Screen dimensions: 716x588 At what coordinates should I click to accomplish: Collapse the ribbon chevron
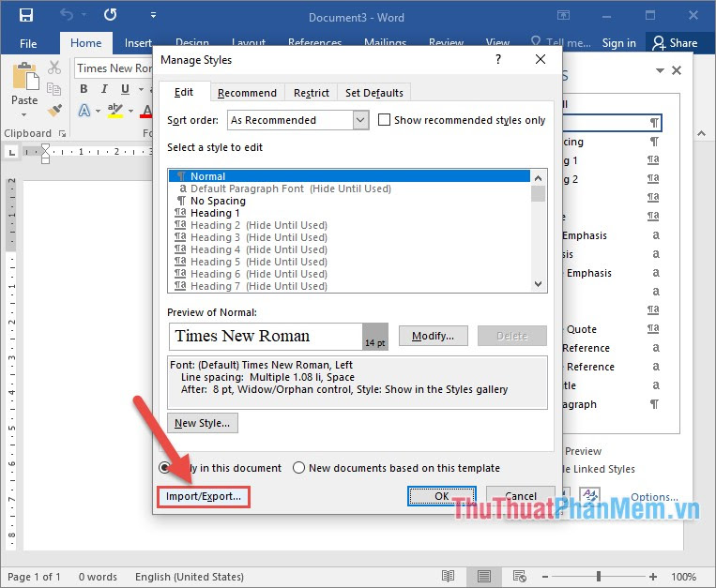coord(701,134)
